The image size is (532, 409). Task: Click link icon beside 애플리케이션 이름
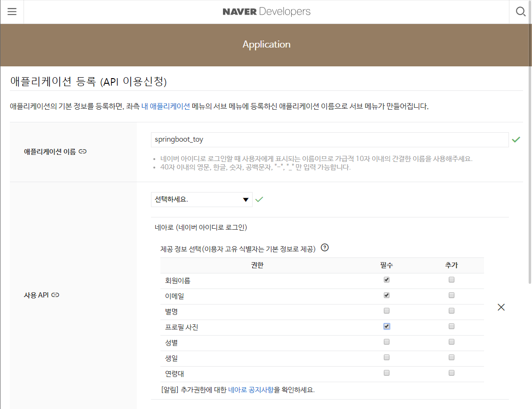tap(83, 152)
